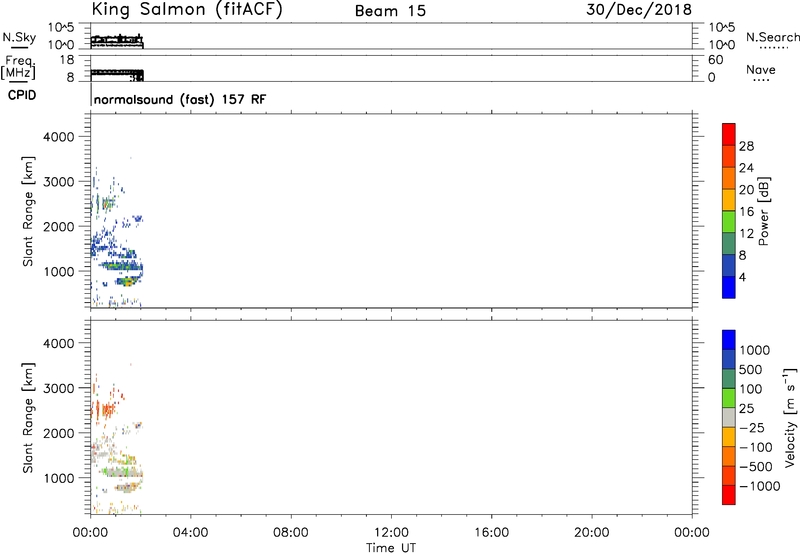The height and width of the screenshot is (554, 800).
Task: Pick the light green 12-16 dB power swatch
Action: 729,221
